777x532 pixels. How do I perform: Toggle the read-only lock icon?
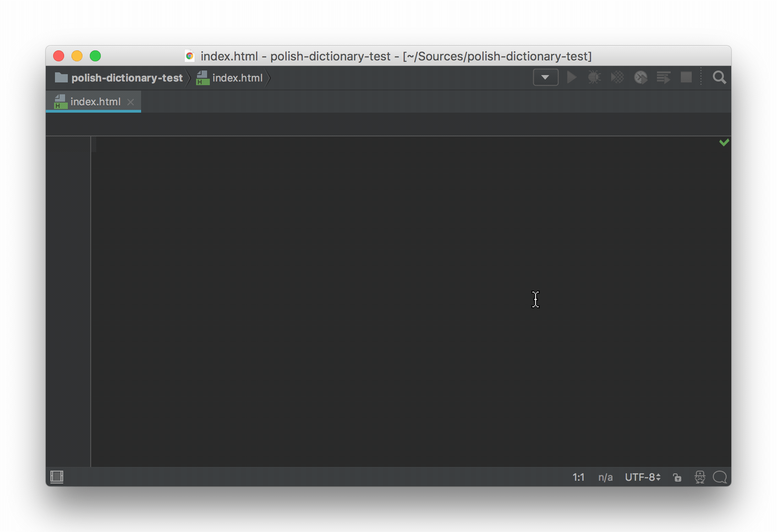tap(677, 478)
